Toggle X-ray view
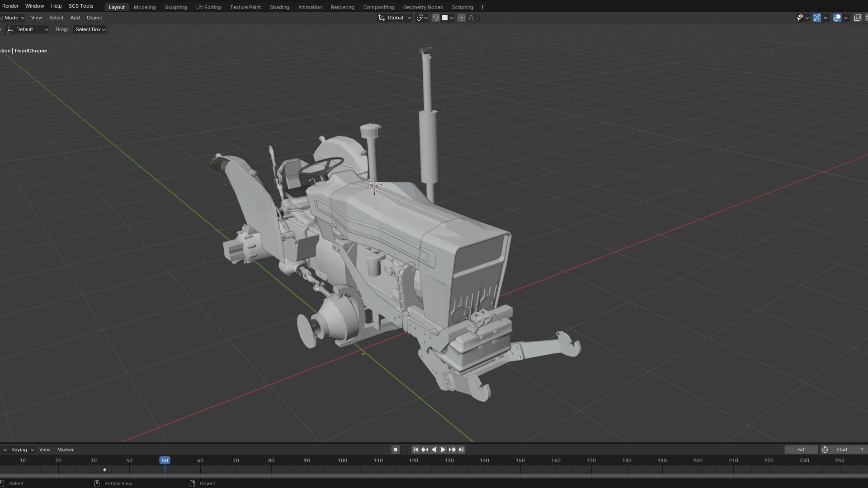The width and height of the screenshot is (868, 488). click(x=857, y=18)
